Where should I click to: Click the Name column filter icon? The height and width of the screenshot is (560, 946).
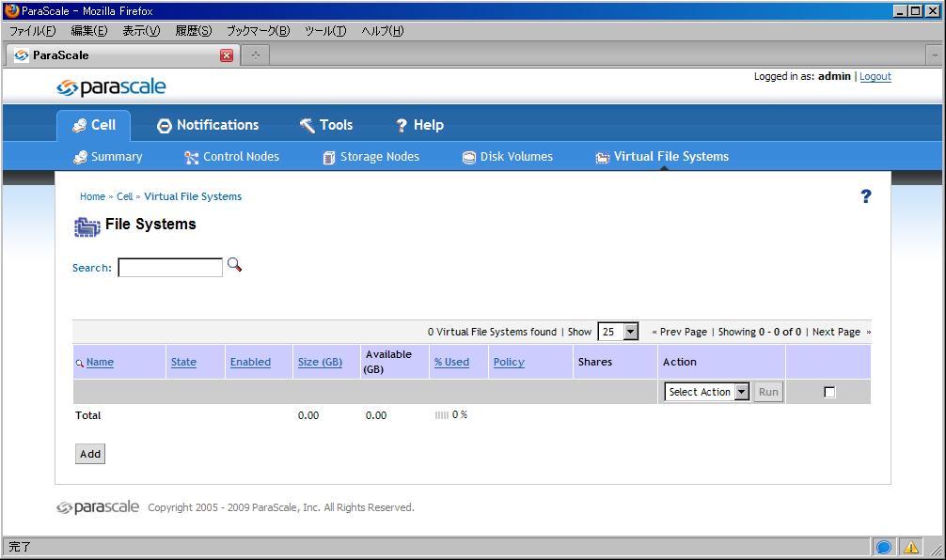point(80,363)
